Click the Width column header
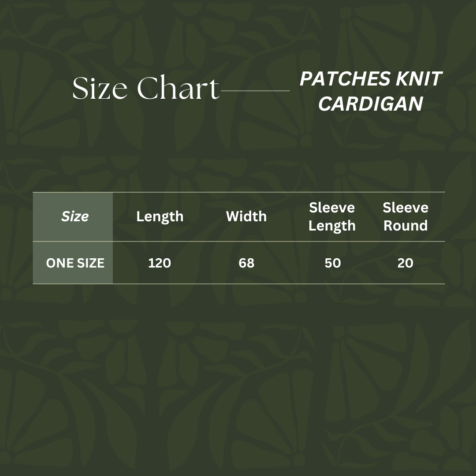Viewport: 476px width, 476px height. click(x=246, y=216)
